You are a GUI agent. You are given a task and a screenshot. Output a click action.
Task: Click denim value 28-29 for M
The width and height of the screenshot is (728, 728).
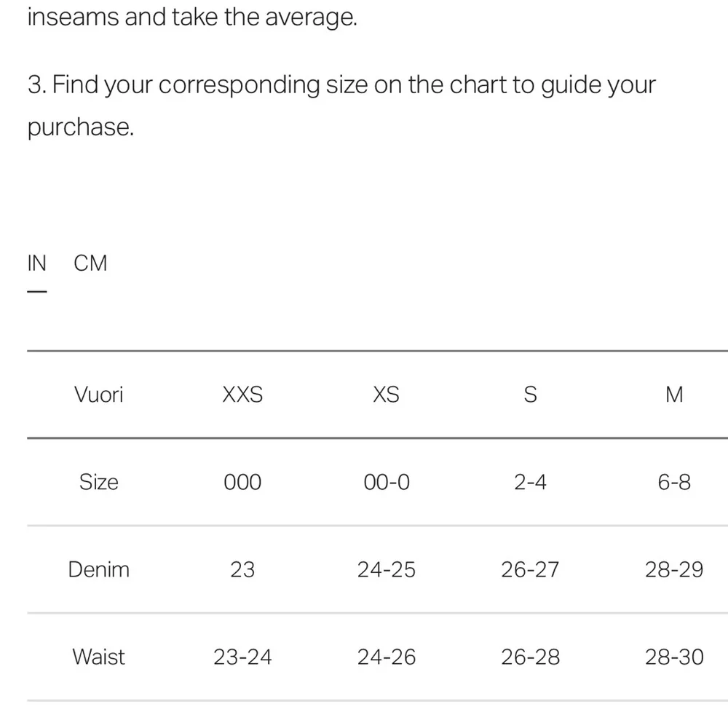coord(674,569)
